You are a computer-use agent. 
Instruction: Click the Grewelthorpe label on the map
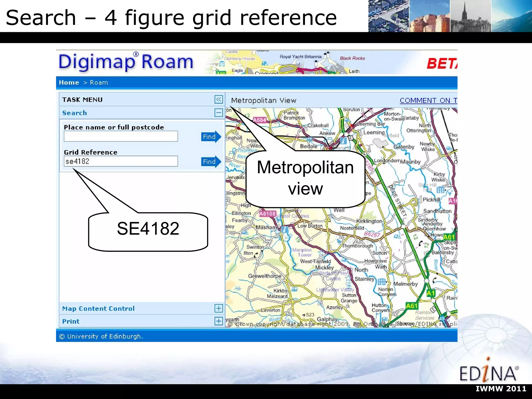tap(265, 276)
